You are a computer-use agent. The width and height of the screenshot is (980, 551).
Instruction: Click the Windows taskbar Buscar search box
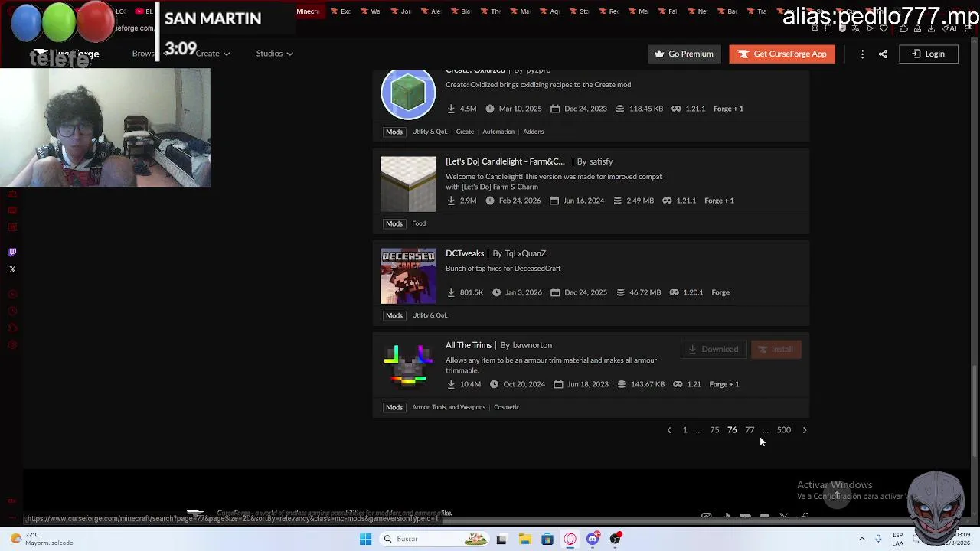click(x=434, y=539)
